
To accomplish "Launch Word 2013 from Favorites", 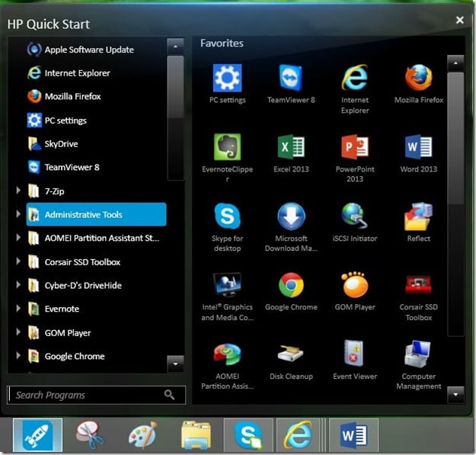I will [419, 147].
